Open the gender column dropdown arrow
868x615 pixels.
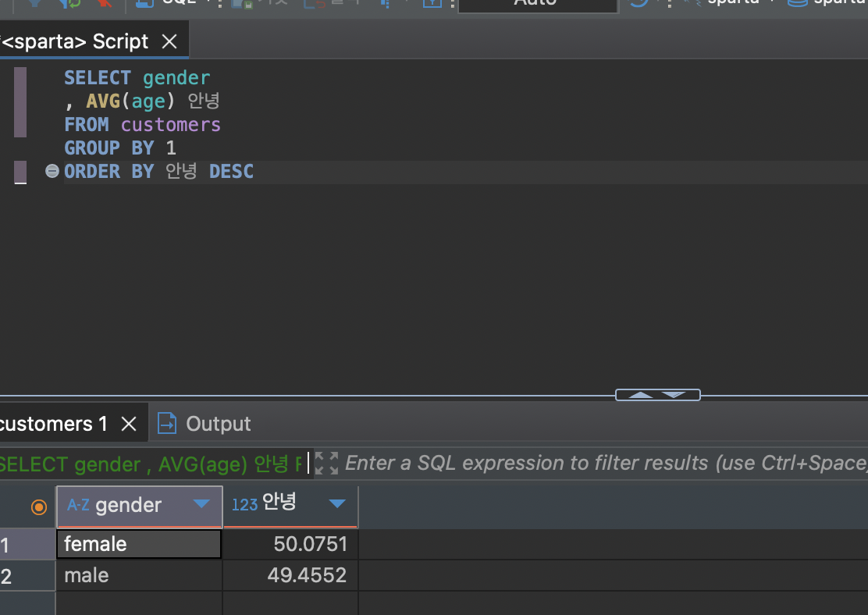point(201,503)
